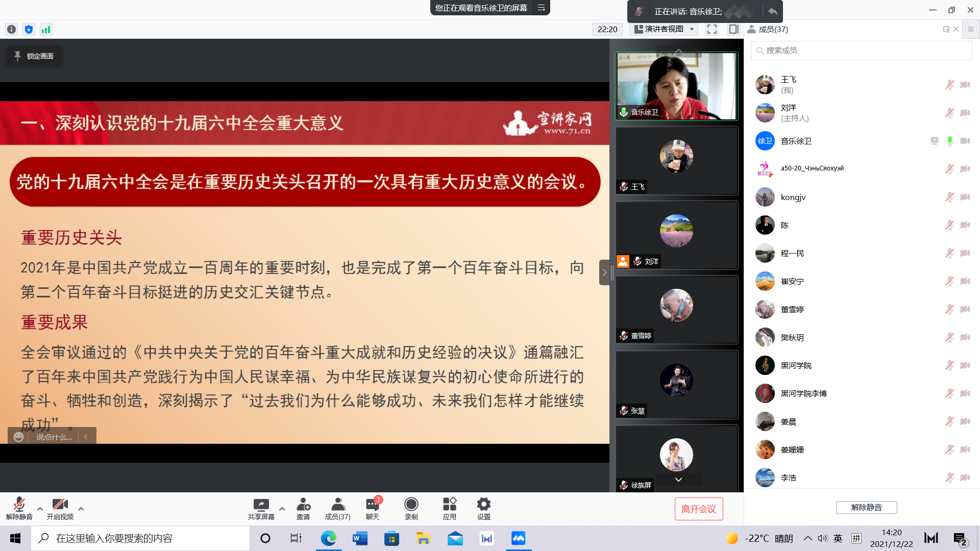The height and width of the screenshot is (551, 980).
Task: Collapse the video thumbnail strip
Action: point(604,272)
